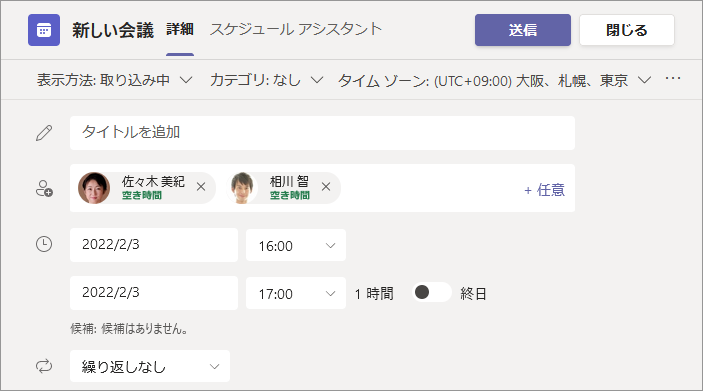Open the 16:00 start time dropdown
The height and width of the screenshot is (391, 703).
point(296,245)
